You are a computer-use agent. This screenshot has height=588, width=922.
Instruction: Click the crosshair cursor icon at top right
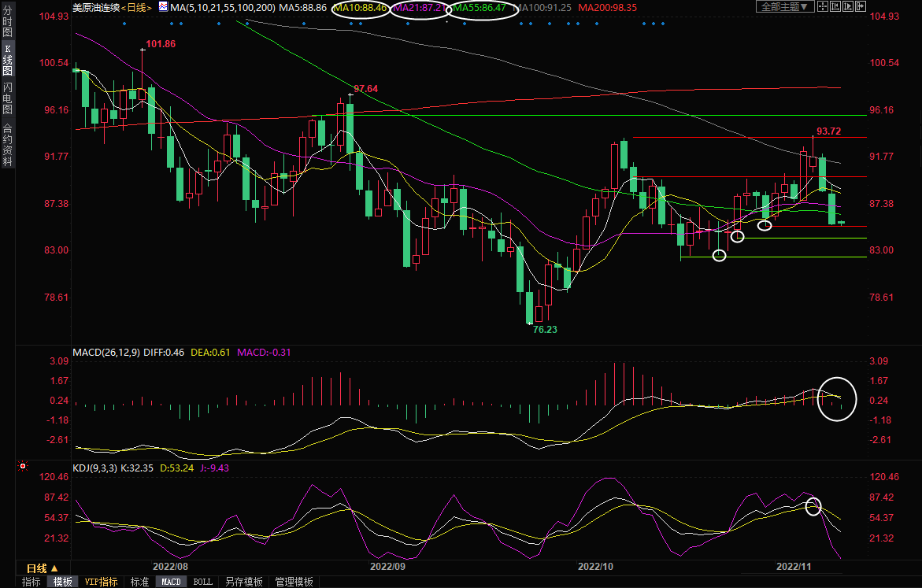point(822,6)
